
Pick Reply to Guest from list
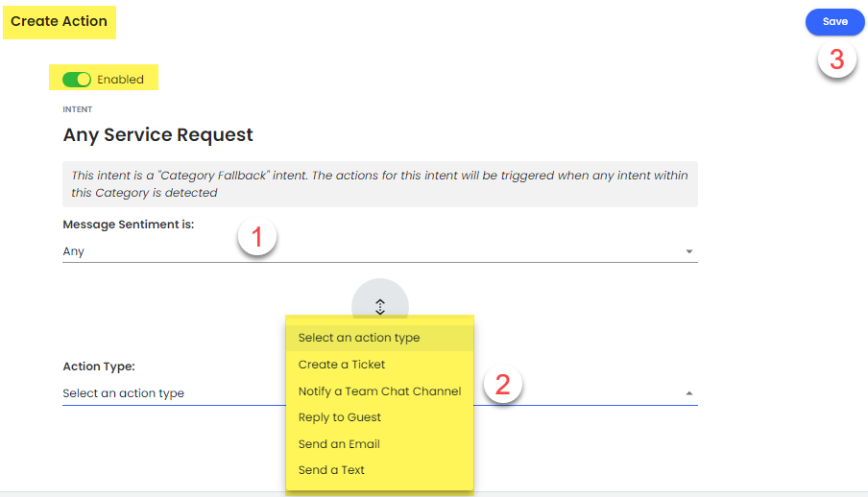340,417
